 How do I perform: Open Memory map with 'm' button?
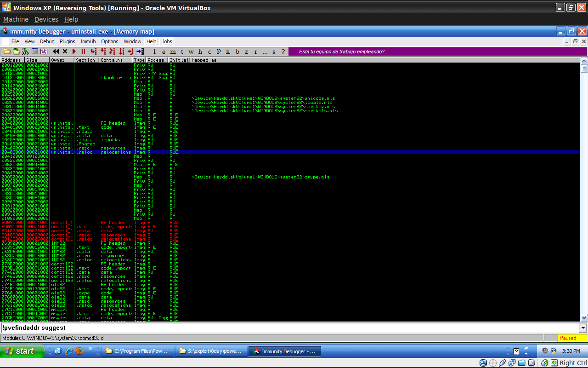click(x=173, y=52)
